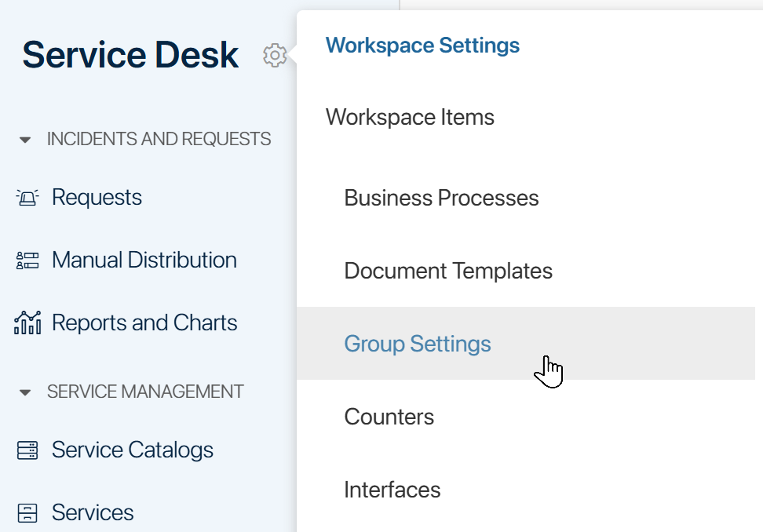The image size is (763, 532).
Task: Select Workspace Items menu entry
Action: pos(410,117)
